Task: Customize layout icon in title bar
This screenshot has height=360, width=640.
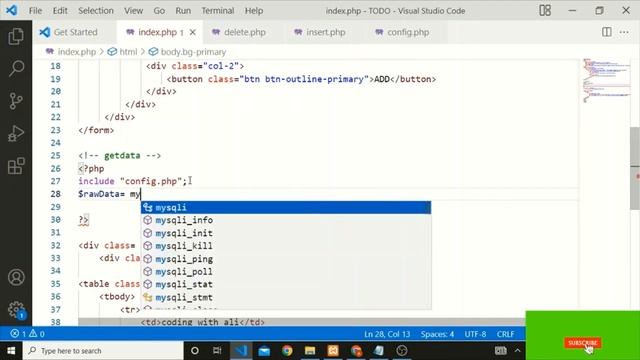Action: [x=545, y=10]
